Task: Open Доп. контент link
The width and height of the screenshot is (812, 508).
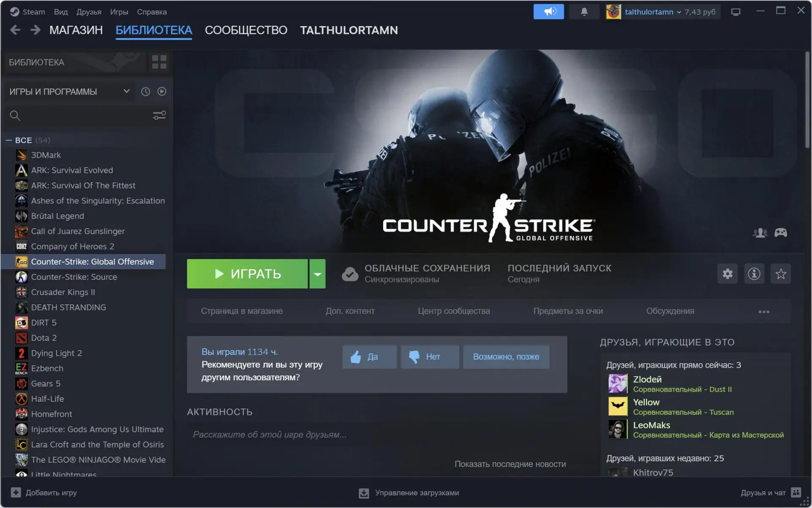Action: pyautogui.click(x=350, y=311)
